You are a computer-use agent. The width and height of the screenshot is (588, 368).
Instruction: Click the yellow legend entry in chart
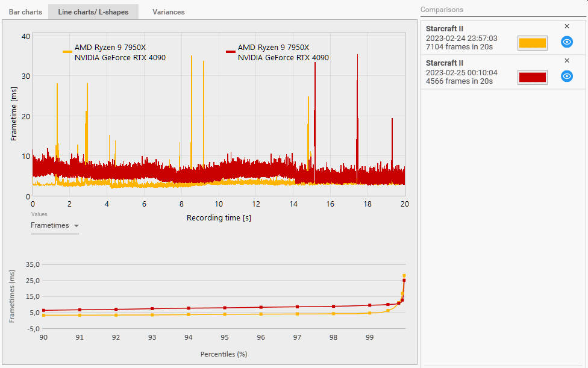coord(114,52)
